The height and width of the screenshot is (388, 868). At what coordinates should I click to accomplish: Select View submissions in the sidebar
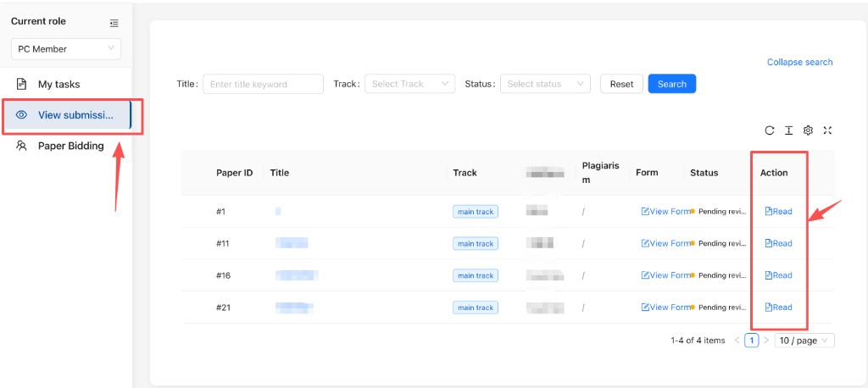point(66,115)
